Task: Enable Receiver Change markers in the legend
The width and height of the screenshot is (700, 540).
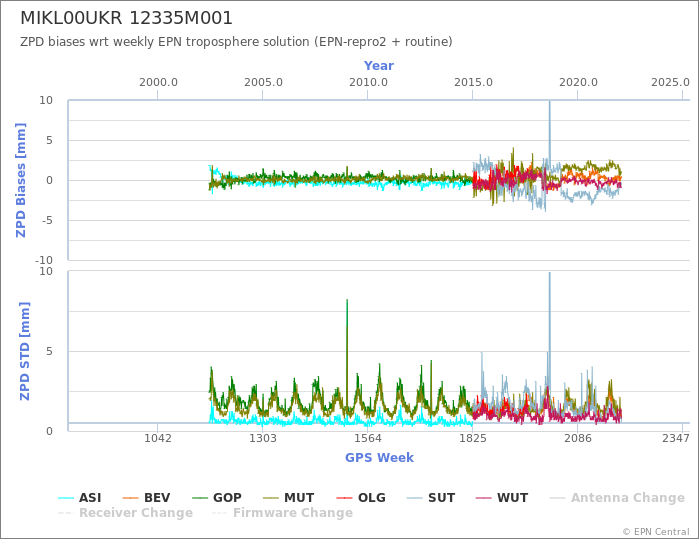Action: 125,513
